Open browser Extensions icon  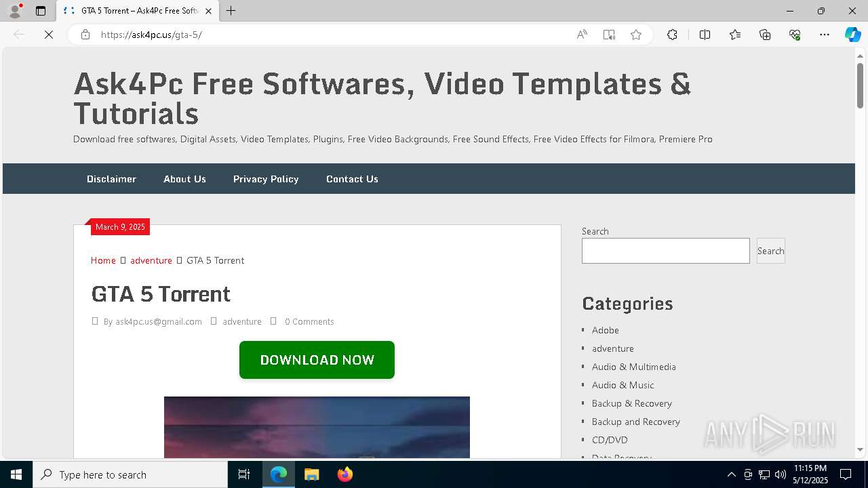click(672, 35)
